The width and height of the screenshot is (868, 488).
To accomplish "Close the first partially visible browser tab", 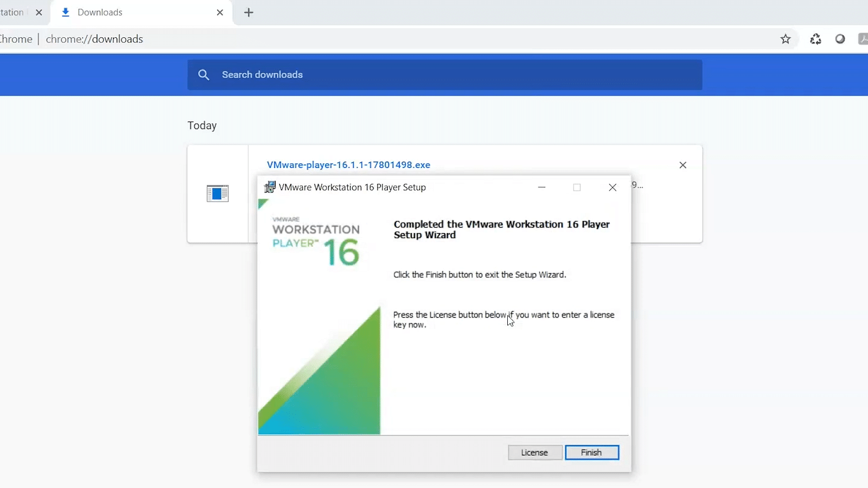I will click(x=39, y=12).
